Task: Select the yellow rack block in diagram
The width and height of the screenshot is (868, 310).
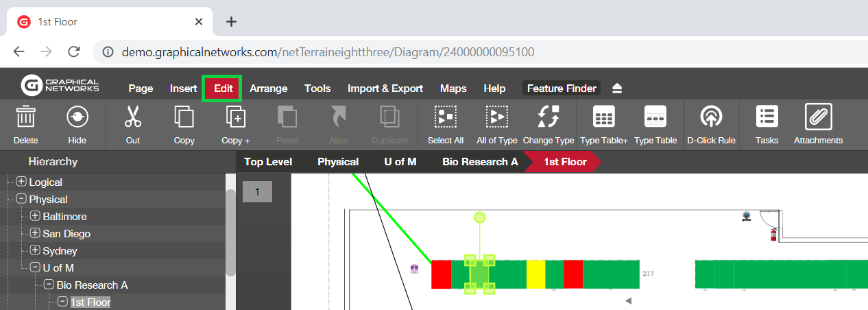Action: click(x=535, y=274)
